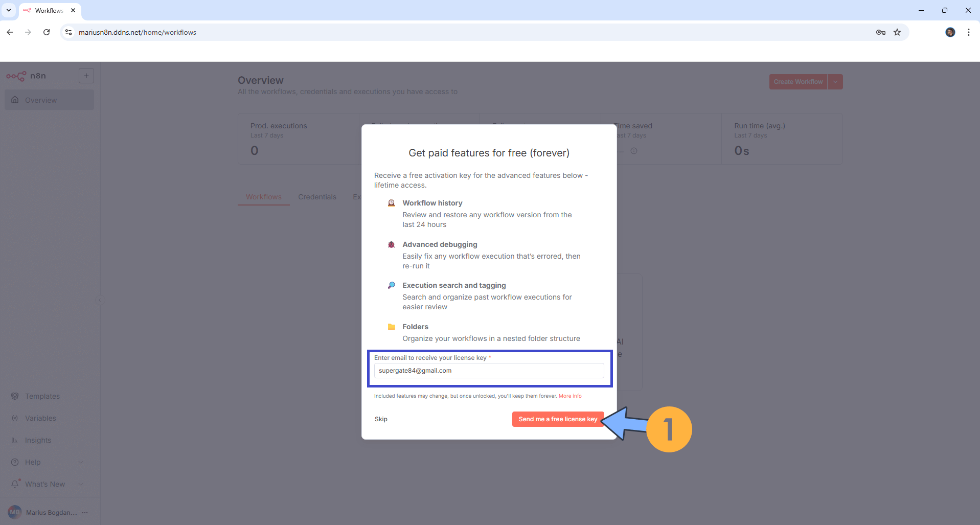This screenshot has height=525, width=980.
Task: Switch to the Credentials tab
Action: point(317,197)
